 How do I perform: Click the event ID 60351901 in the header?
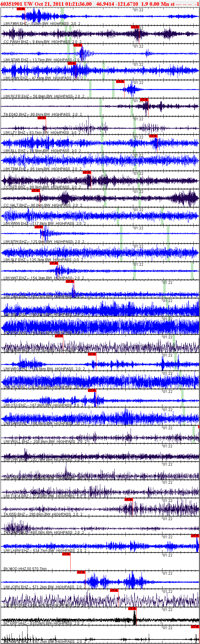point(12,4)
